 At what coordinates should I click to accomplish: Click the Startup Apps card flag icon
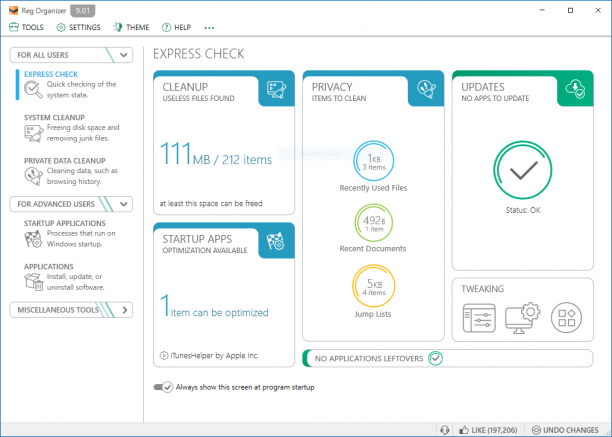pos(276,242)
